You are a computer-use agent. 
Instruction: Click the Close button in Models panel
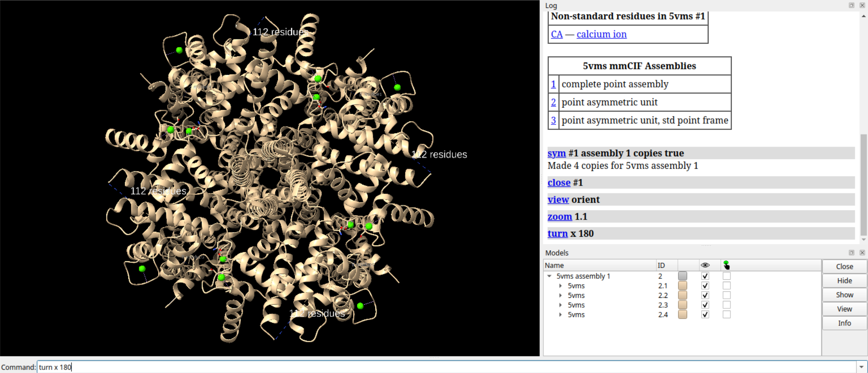click(x=844, y=267)
